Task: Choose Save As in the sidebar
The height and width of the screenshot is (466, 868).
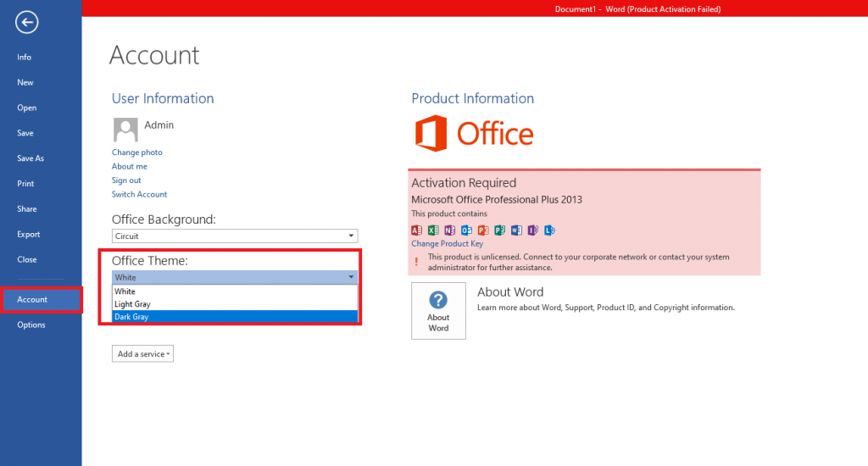Action: (41, 158)
